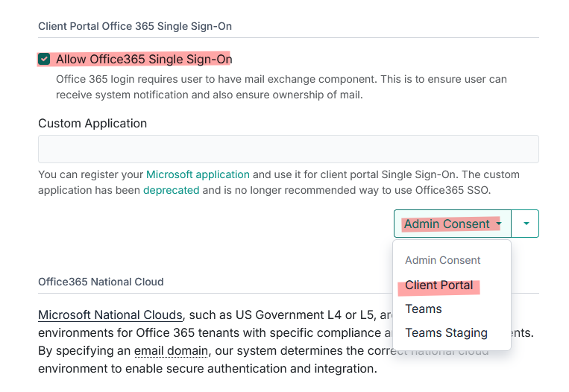Click the "Allow Office365 Single Sign-On" label text
This screenshot has height=392, width=569.
coord(143,59)
